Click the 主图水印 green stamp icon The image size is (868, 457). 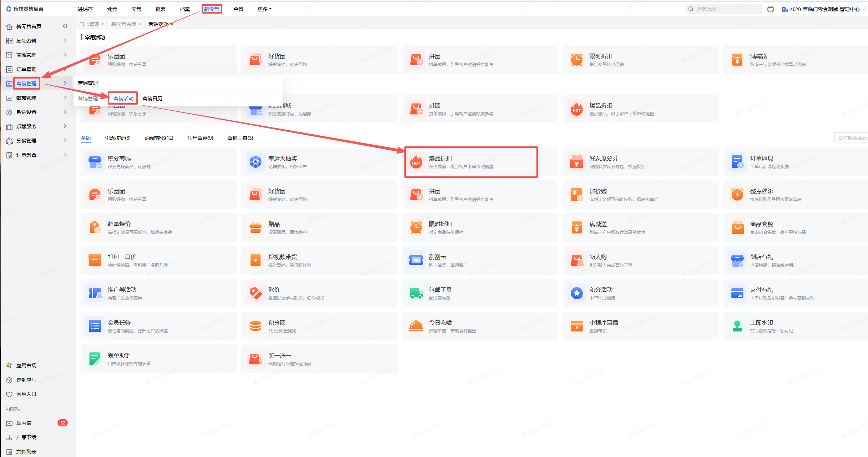737,326
